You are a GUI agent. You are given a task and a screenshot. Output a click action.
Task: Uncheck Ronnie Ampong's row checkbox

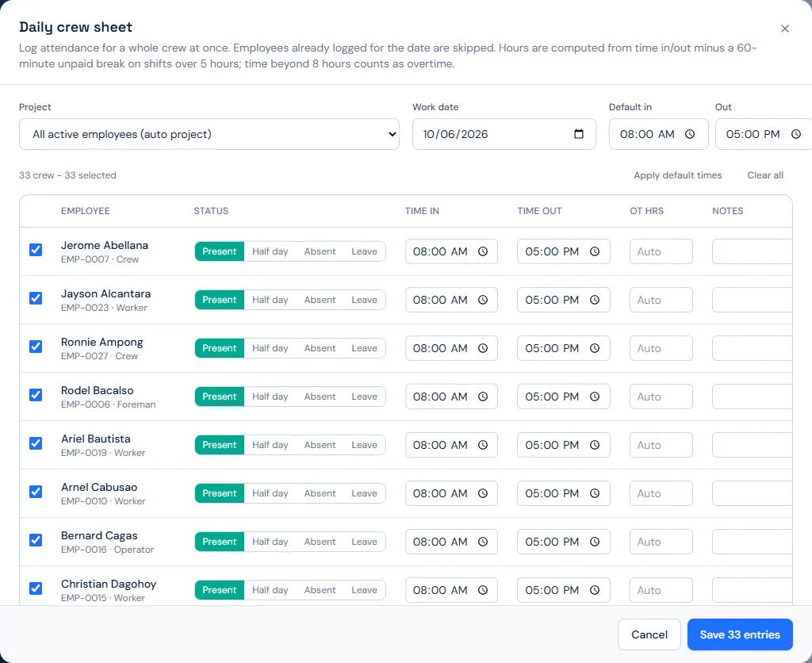pos(36,347)
